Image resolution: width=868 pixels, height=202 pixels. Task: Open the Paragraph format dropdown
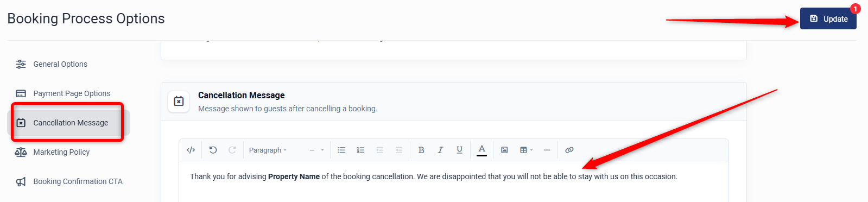(268, 150)
